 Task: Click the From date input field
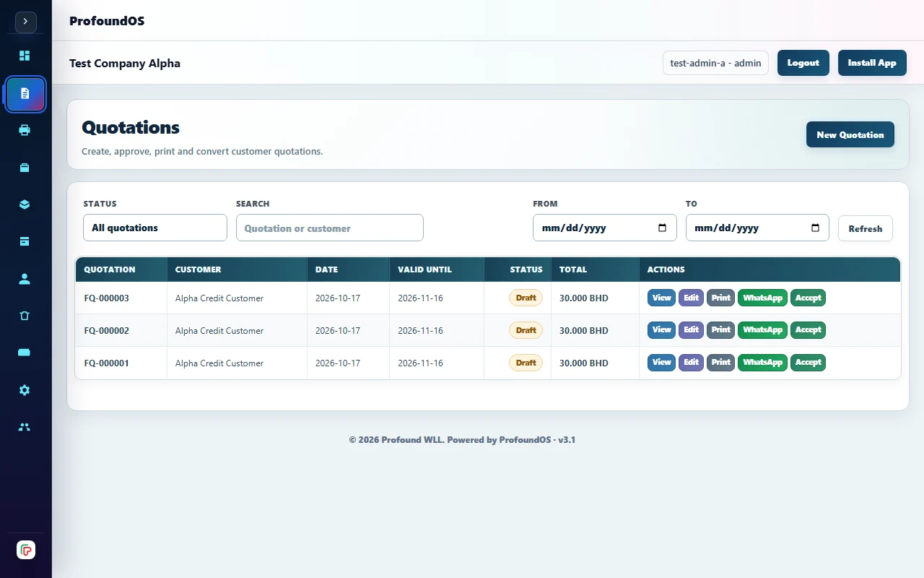pos(605,228)
